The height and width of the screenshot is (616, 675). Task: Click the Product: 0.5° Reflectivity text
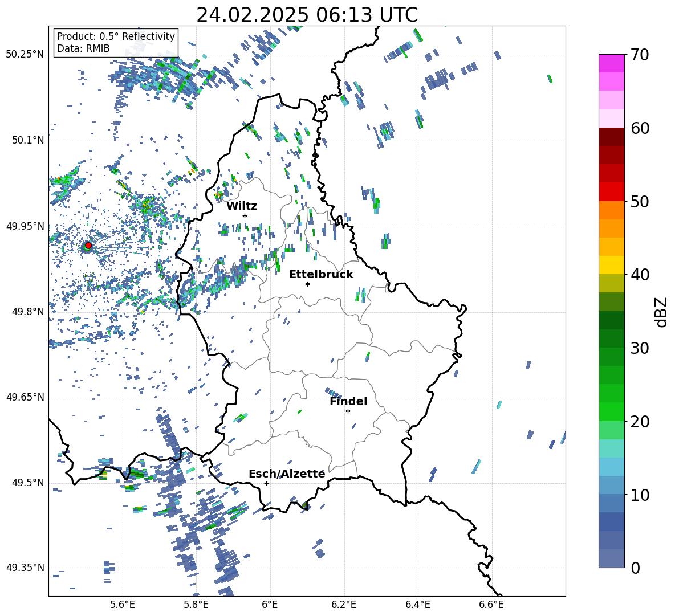pos(116,36)
